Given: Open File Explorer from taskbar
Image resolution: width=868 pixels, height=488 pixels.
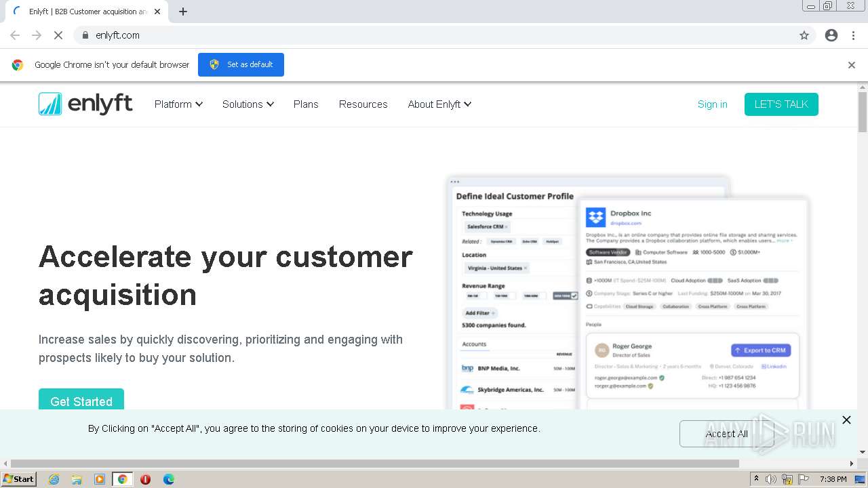Looking at the screenshot, I should (77, 479).
